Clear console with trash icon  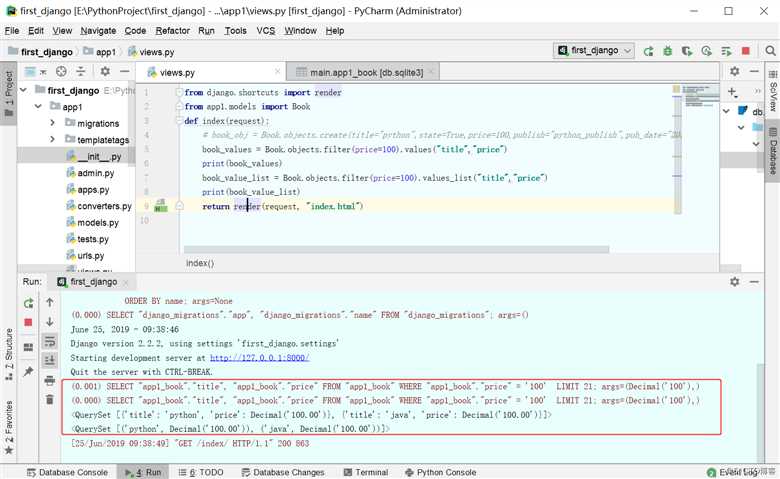pyautogui.click(x=50, y=399)
